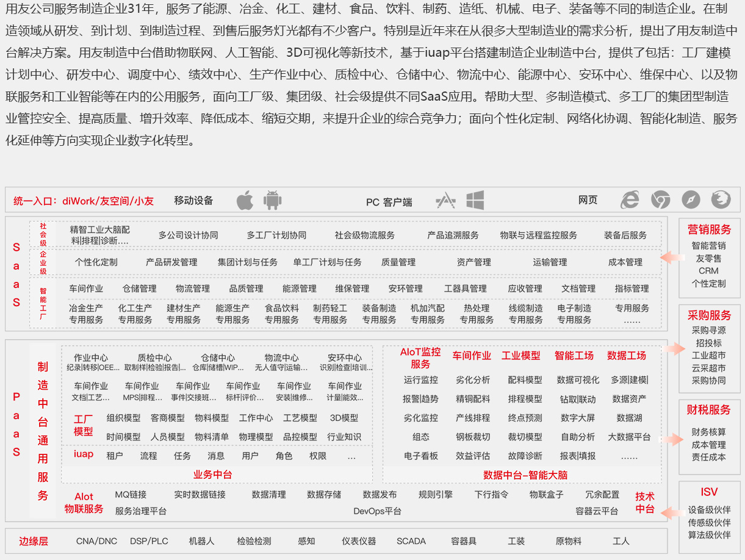Click DevOps平台 in the technology platform row

click(378, 511)
